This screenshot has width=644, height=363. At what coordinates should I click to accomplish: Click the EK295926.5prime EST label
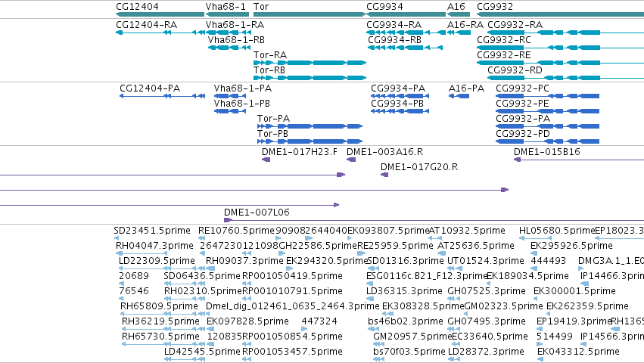point(571,246)
